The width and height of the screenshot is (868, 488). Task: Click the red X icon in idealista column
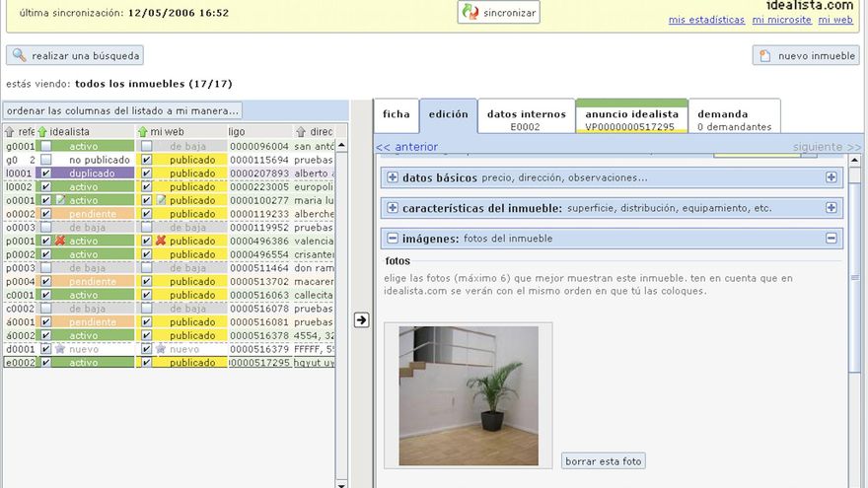60,241
